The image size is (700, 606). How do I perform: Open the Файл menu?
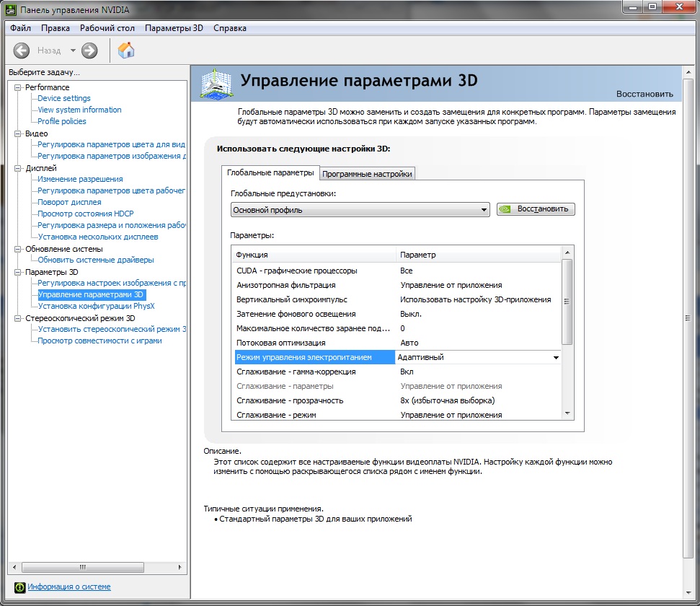(x=20, y=28)
